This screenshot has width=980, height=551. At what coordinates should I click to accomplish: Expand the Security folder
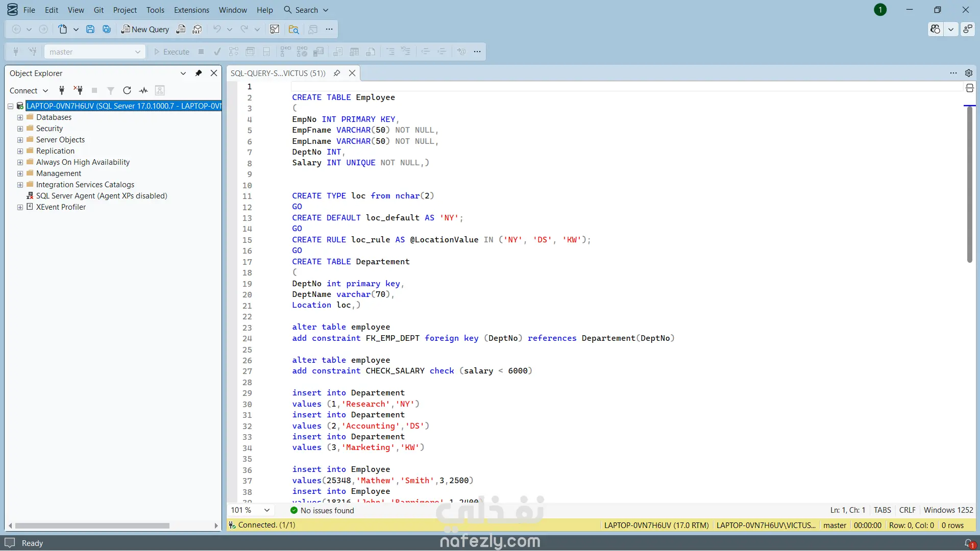20,129
